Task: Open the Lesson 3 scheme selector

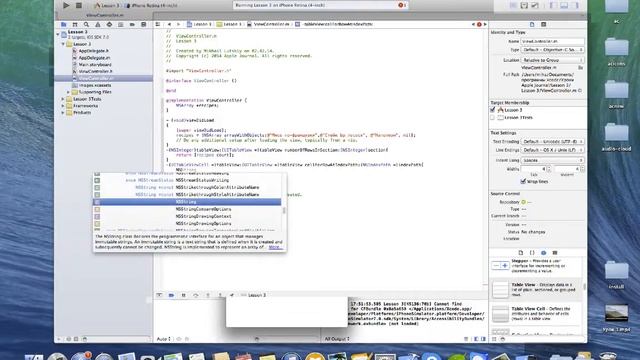Action: tap(107, 5)
